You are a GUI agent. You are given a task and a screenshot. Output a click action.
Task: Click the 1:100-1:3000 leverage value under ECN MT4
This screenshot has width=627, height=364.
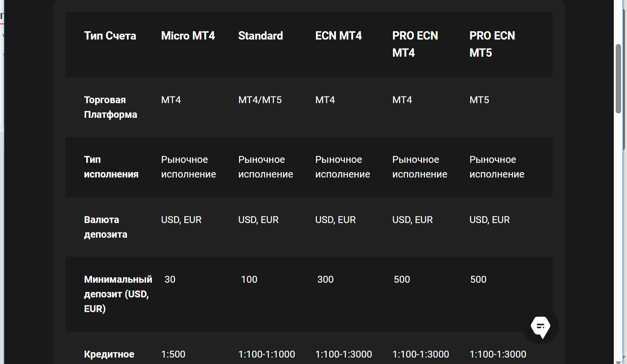tap(344, 354)
